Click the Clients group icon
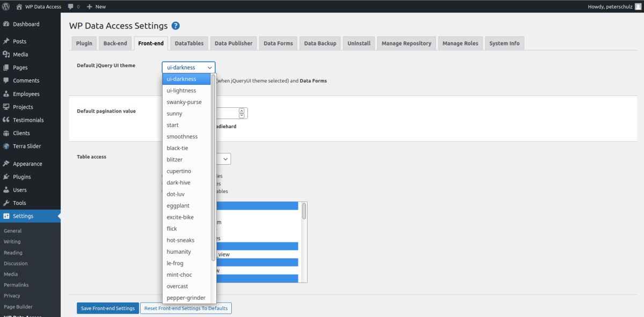The height and width of the screenshot is (317, 644). [x=6, y=133]
